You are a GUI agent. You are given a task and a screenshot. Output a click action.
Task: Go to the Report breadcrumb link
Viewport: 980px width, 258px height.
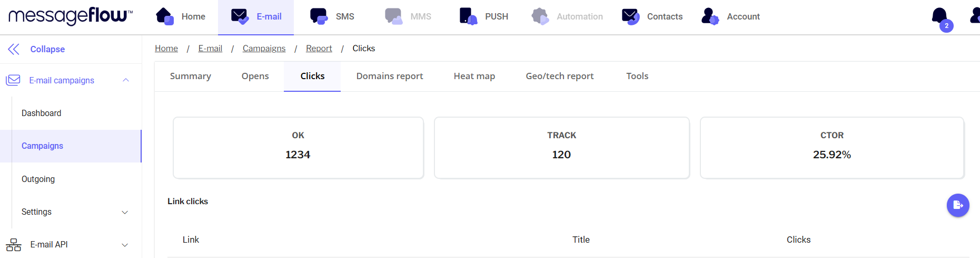pyautogui.click(x=319, y=49)
